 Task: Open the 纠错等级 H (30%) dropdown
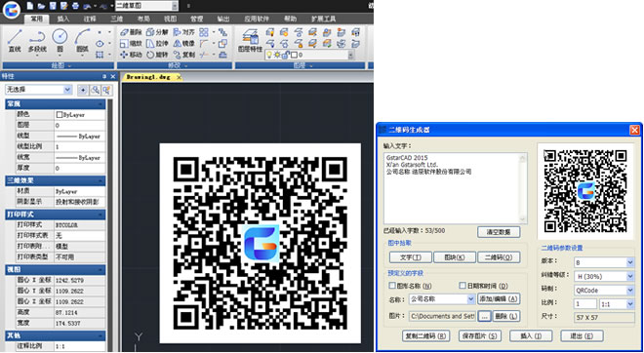click(x=630, y=276)
